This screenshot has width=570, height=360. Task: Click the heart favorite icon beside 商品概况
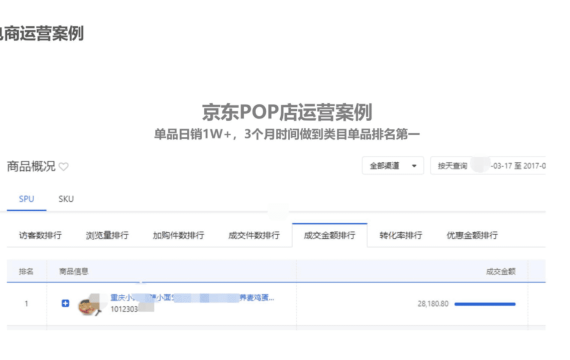point(64,167)
